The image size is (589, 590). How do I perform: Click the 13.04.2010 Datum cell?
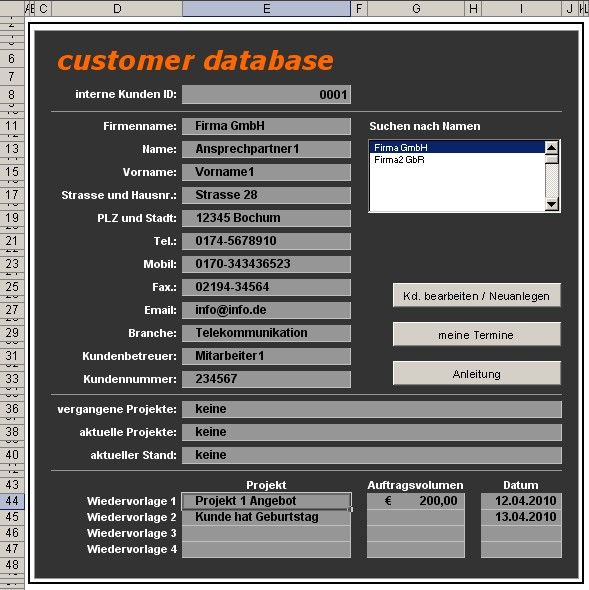tap(521, 517)
